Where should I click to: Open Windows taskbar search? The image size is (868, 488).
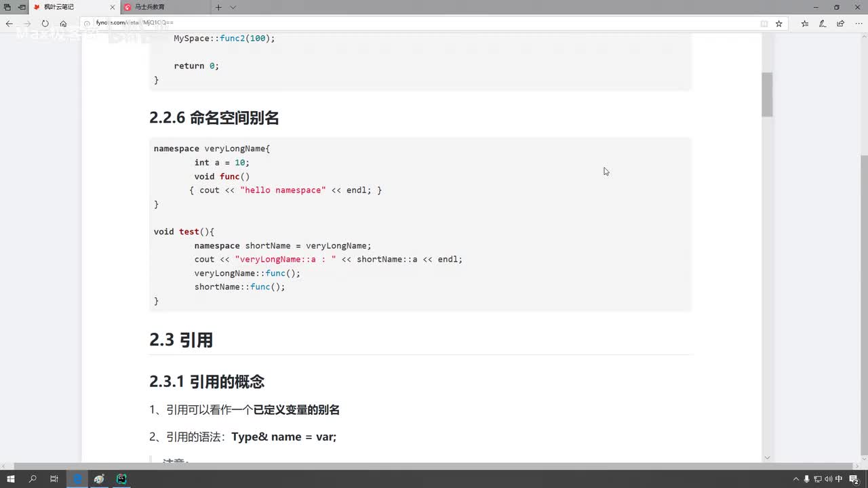click(33, 479)
